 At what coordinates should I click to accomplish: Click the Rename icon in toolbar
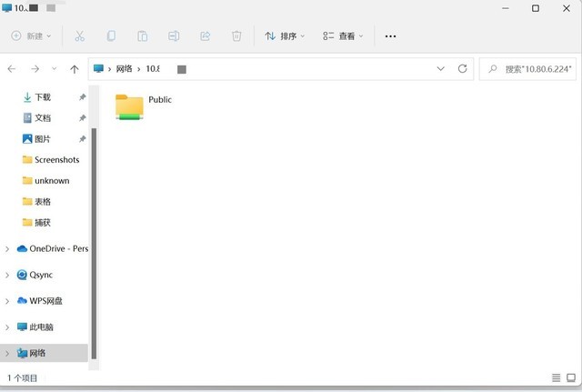tap(174, 36)
